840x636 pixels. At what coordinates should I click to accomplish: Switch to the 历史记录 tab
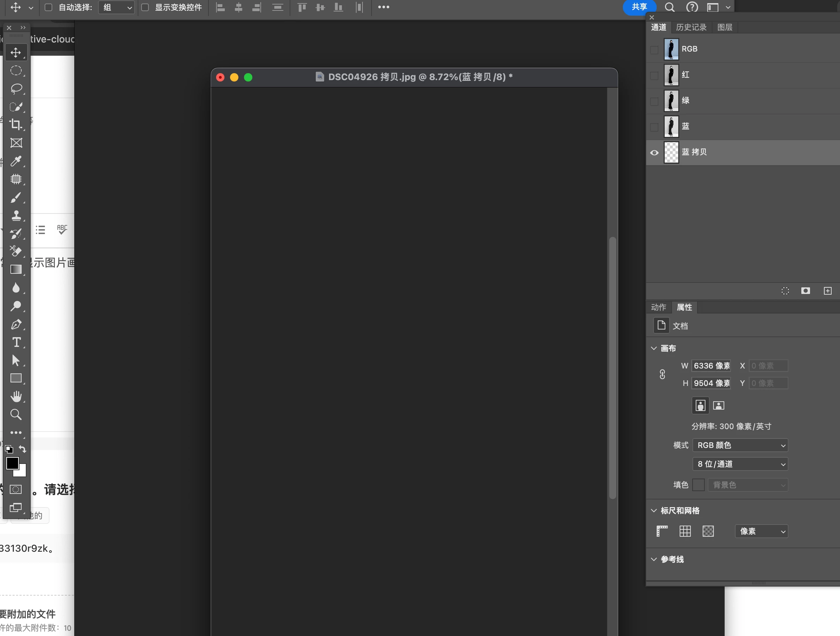pyautogui.click(x=691, y=27)
